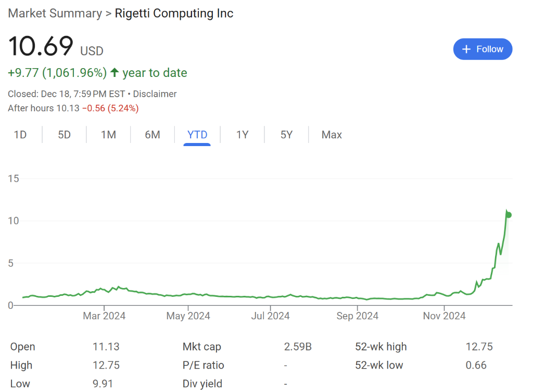Viewport: 533px width, 392px height.
Task: Click the green endpoint dot on the chart
Action: point(509,215)
